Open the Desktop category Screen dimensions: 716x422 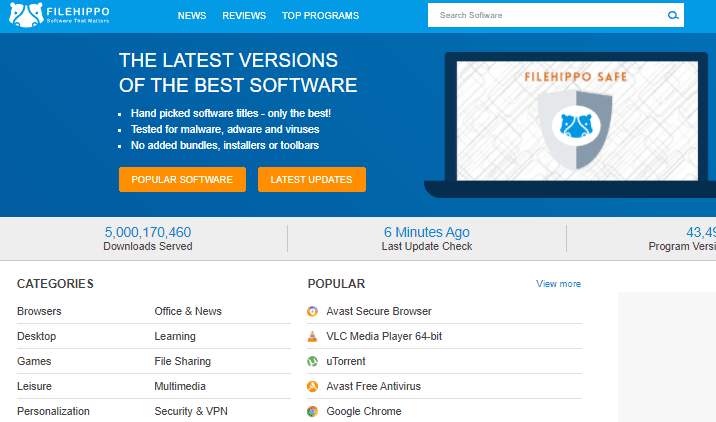[37, 336]
